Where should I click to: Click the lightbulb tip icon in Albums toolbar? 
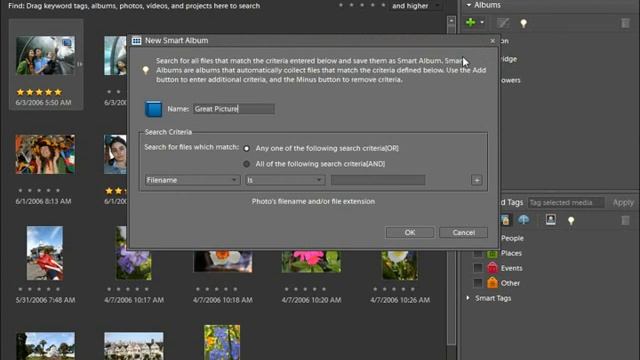(524, 23)
